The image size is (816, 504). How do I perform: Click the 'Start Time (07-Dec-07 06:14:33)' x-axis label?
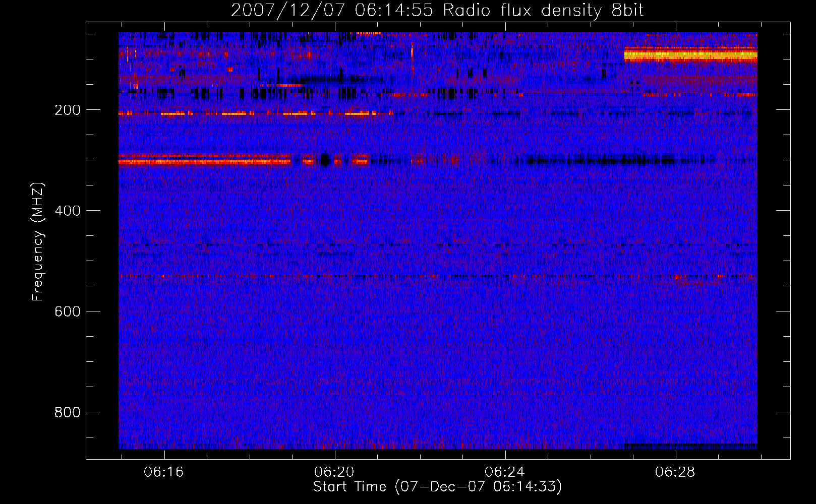coord(437,487)
